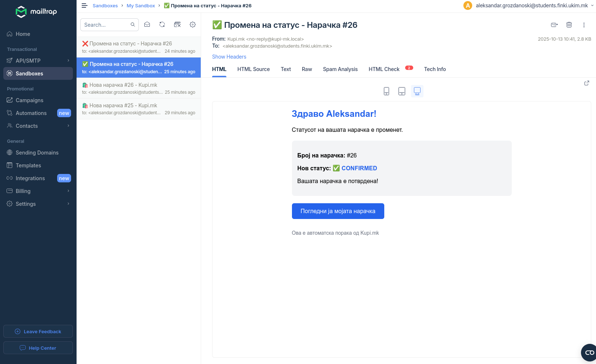Switch preview to tablet view
The width and height of the screenshot is (596, 364).
tap(402, 91)
